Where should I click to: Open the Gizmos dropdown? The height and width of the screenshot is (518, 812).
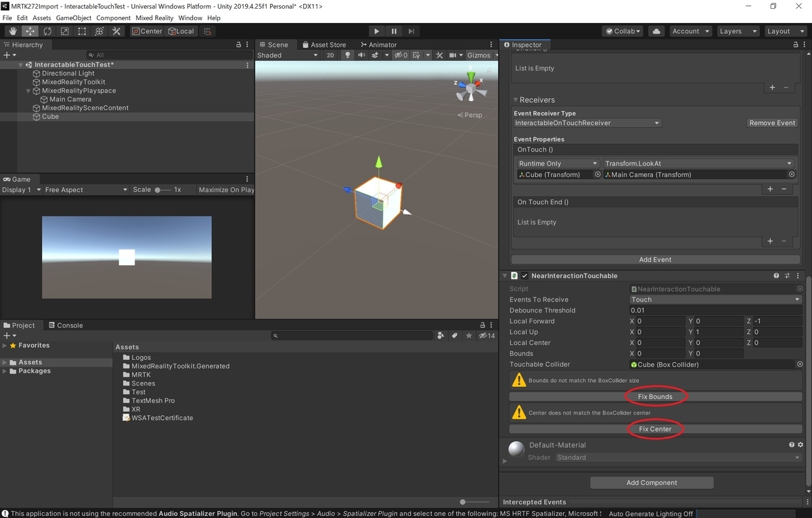[x=482, y=55]
